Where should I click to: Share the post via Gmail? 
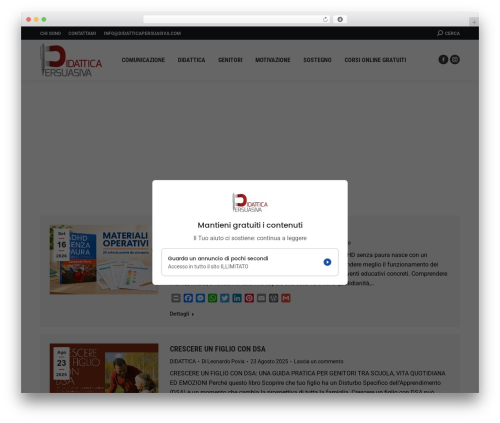coord(286,298)
